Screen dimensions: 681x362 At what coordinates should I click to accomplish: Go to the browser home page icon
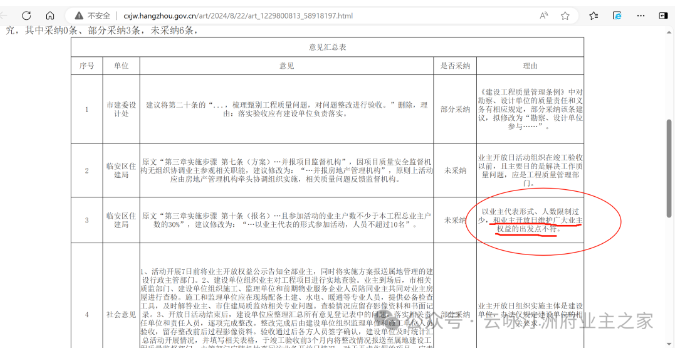[50, 16]
